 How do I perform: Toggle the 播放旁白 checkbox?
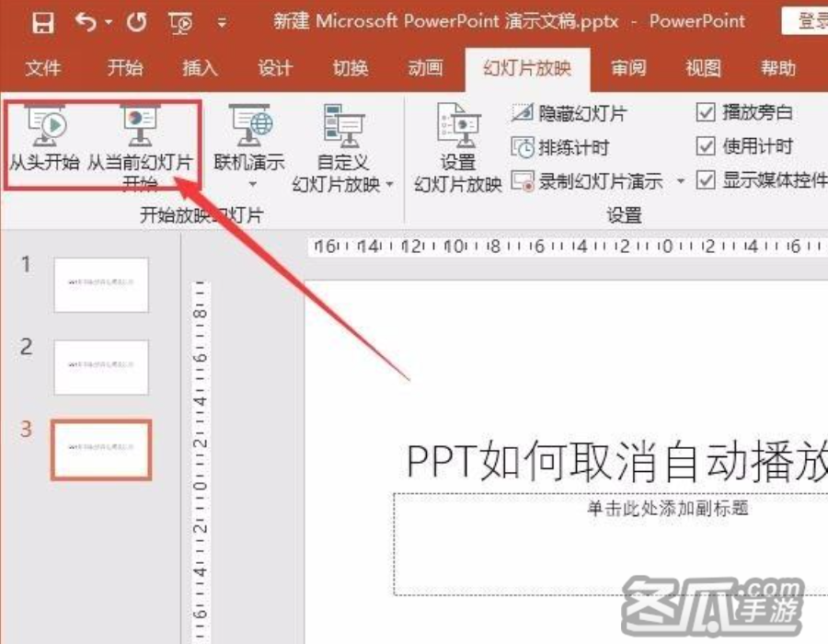click(706, 112)
